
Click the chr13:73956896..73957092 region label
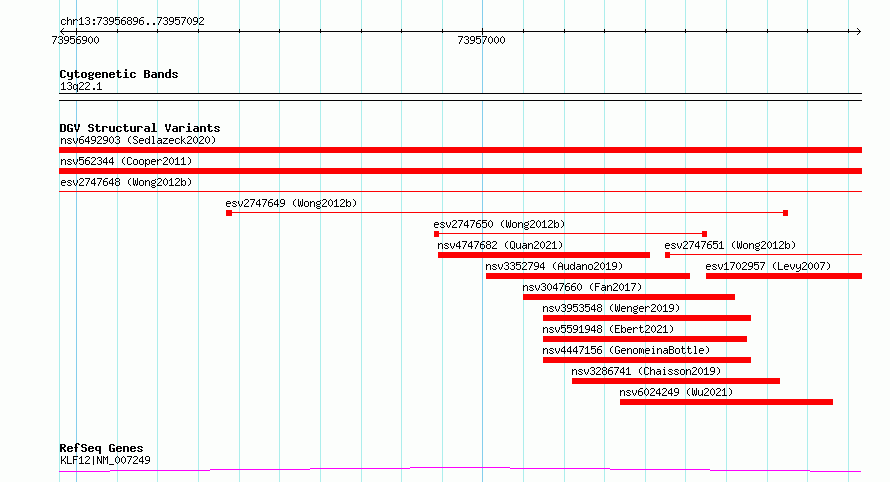[x=132, y=22]
